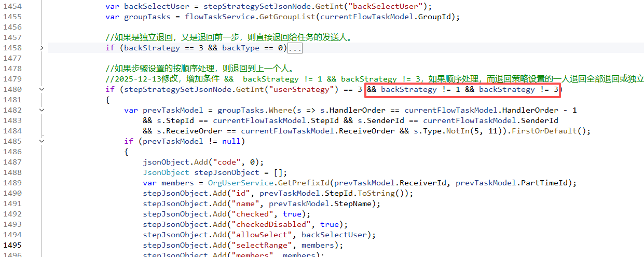Click line number 1454 in the gutter
The image size is (644, 257).
[12, 6]
